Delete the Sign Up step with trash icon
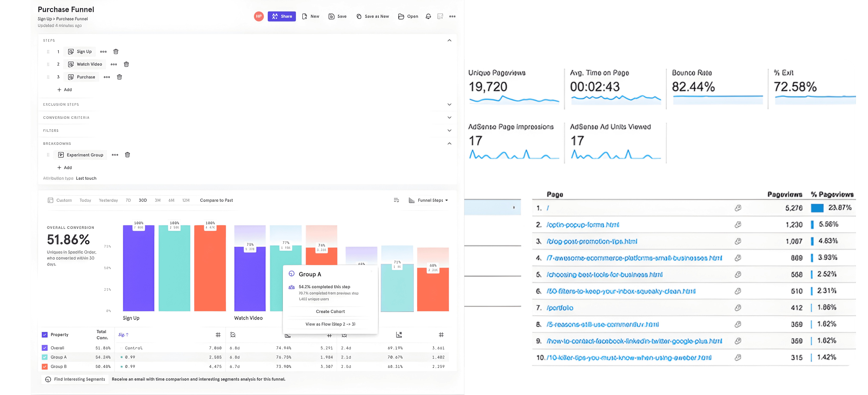This screenshot has height=395, width=868. point(116,52)
